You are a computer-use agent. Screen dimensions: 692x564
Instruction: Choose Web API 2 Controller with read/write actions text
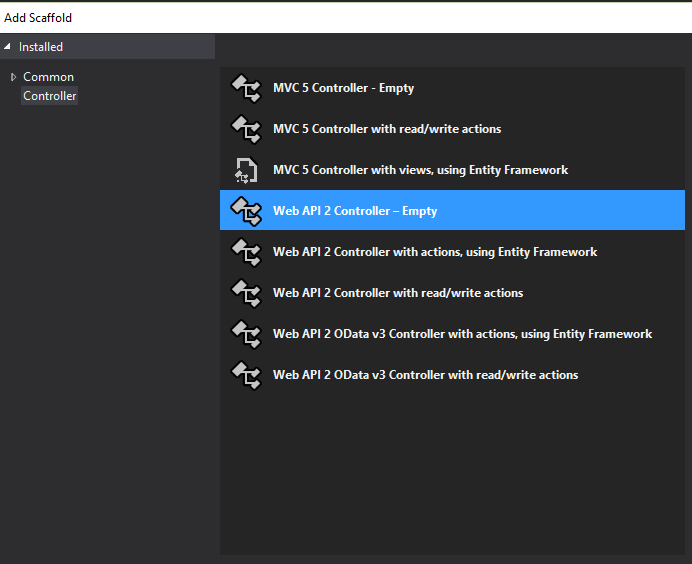[x=398, y=293]
